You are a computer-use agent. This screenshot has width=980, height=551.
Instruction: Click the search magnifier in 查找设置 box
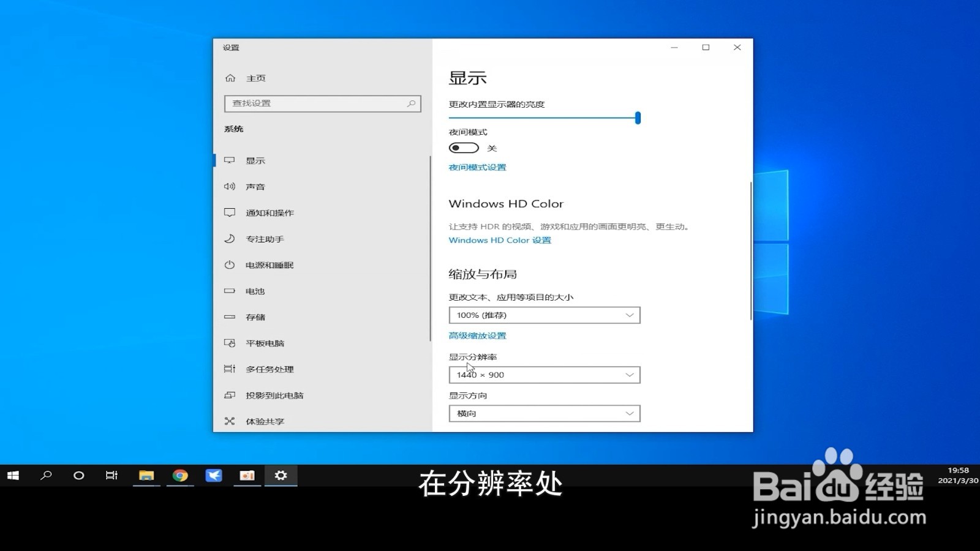412,103
